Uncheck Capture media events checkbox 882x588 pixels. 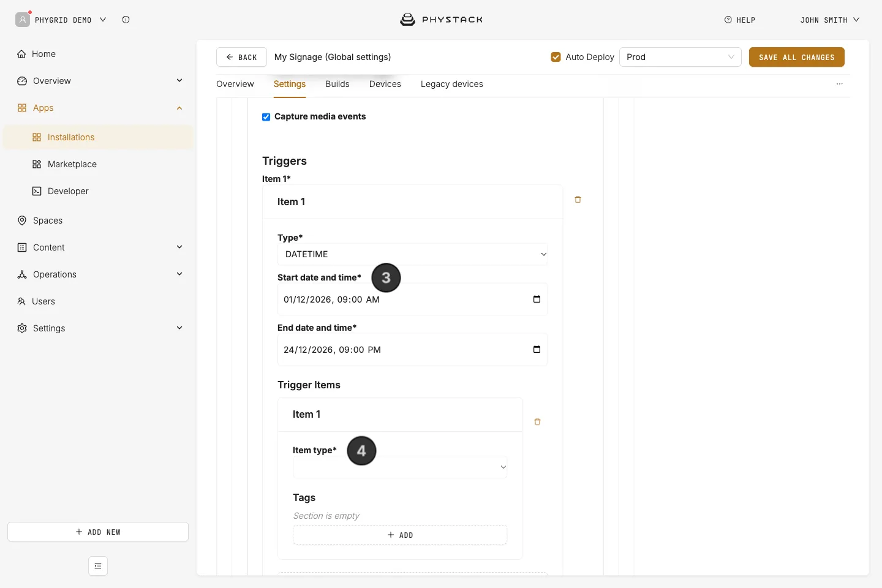coord(266,117)
